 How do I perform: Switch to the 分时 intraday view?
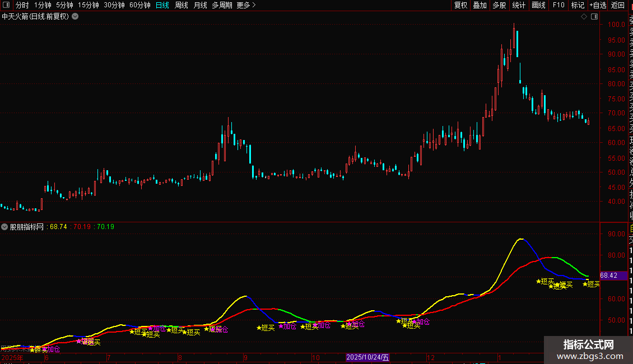pos(22,5)
